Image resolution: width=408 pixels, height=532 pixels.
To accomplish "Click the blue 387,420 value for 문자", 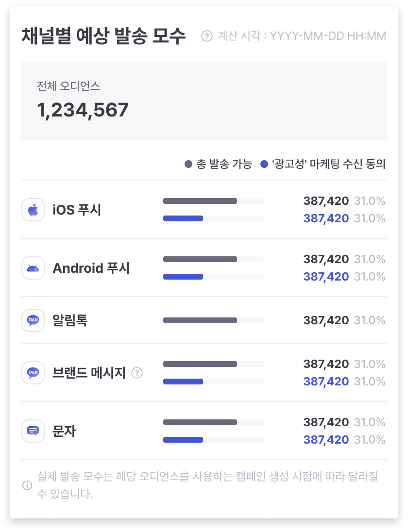I will [x=326, y=440].
